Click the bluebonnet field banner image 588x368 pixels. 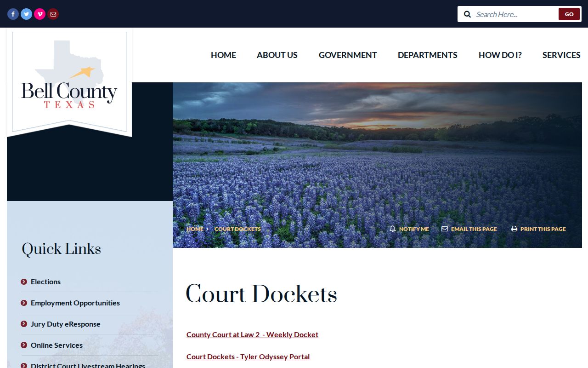point(377,165)
